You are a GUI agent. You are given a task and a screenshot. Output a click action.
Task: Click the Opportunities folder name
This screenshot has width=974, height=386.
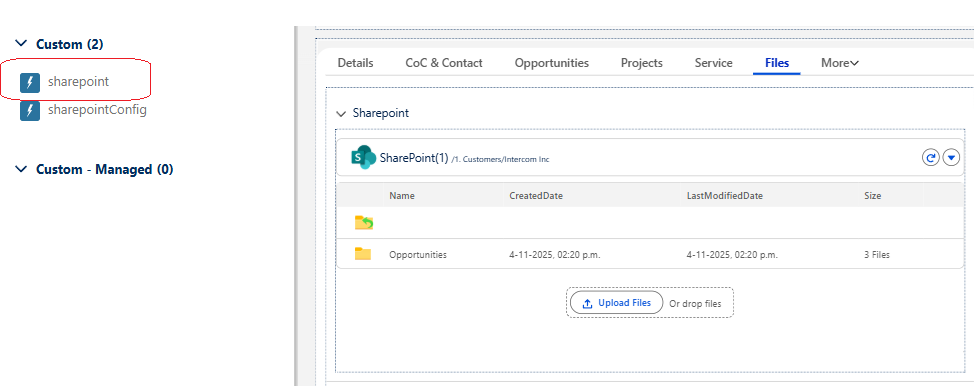[417, 255]
